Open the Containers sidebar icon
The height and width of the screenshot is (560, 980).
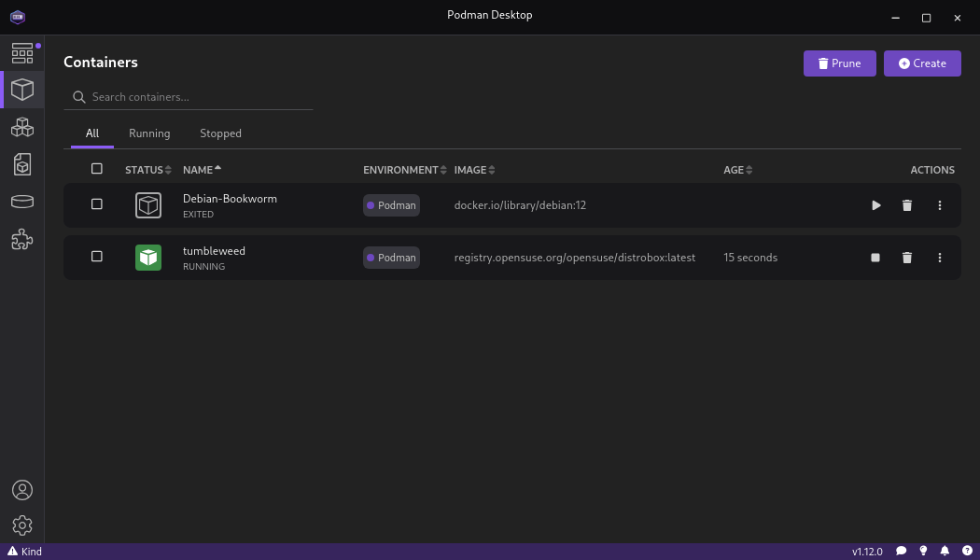[21, 90]
